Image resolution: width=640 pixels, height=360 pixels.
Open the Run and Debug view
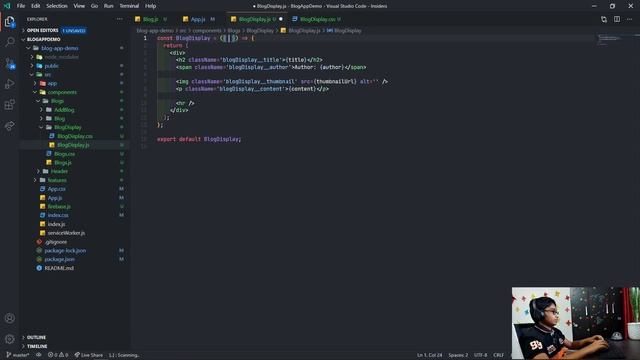pos(9,84)
